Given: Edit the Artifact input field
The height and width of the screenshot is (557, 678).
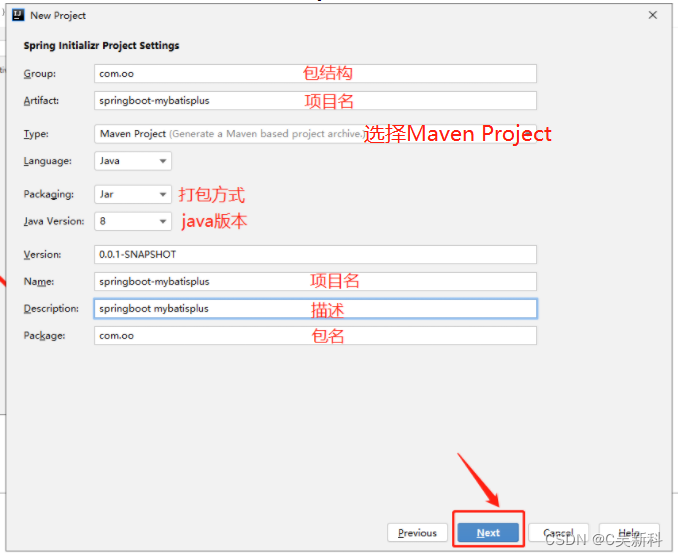Looking at the screenshot, I should (x=315, y=100).
